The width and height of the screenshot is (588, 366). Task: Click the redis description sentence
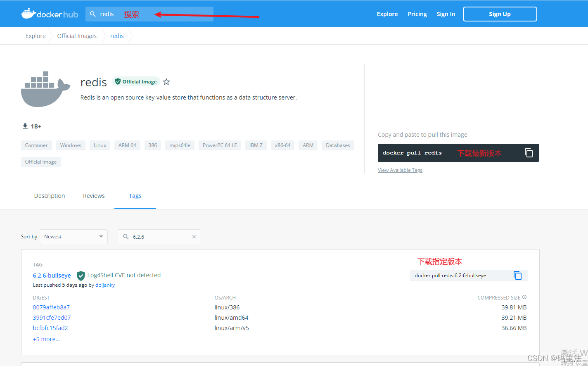point(189,97)
